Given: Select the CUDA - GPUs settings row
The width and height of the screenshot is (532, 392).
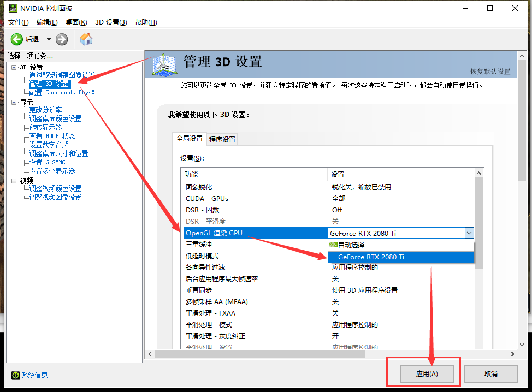Looking at the screenshot, I should click(x=328, y=199).
